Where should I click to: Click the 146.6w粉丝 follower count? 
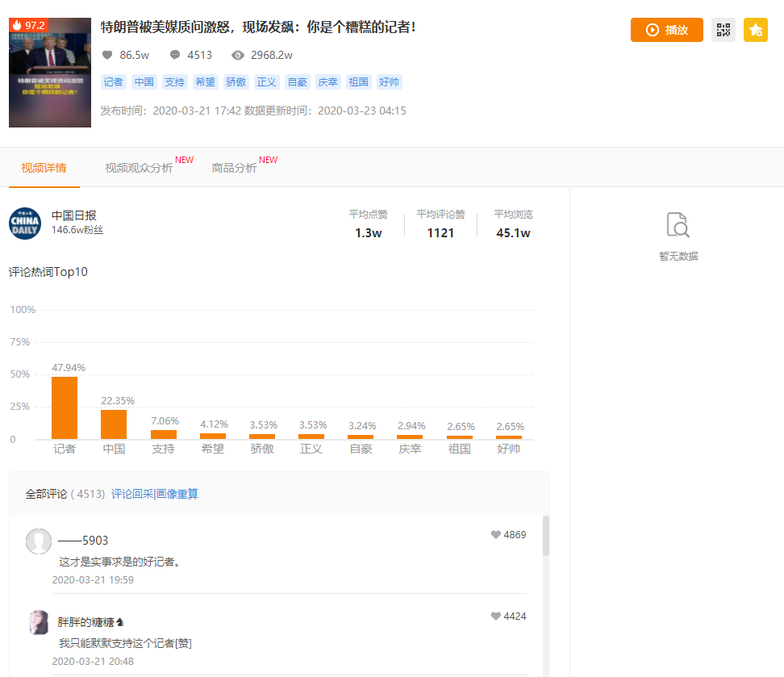(x=77, y=230)
